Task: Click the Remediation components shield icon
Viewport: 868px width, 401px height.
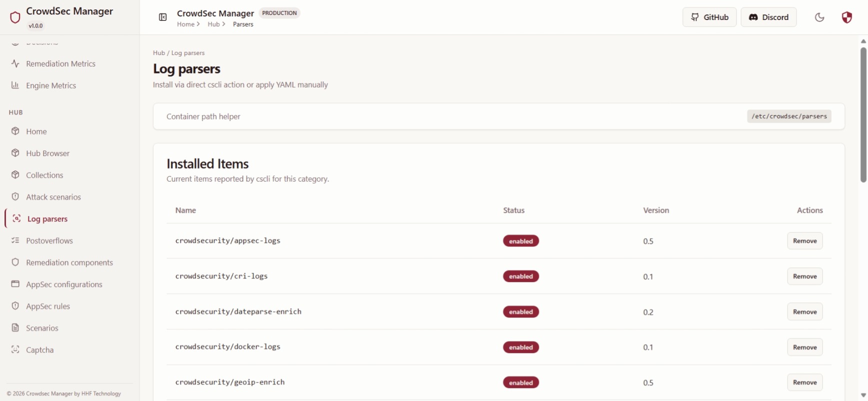Action: coord(16,262)
